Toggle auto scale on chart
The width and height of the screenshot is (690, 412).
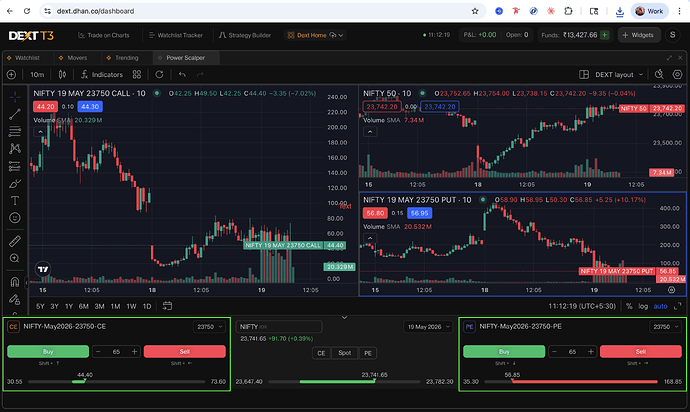click(x=660, y=306)
